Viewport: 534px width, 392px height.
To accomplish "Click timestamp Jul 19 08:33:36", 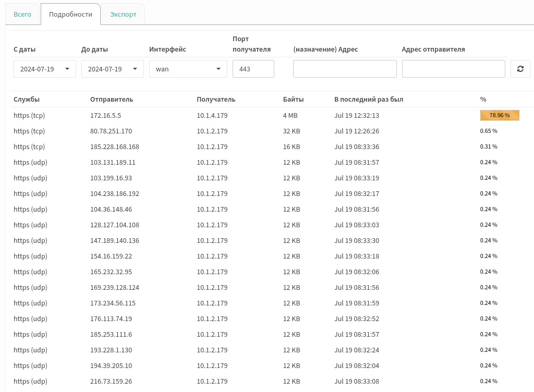I will click(357, 146).
